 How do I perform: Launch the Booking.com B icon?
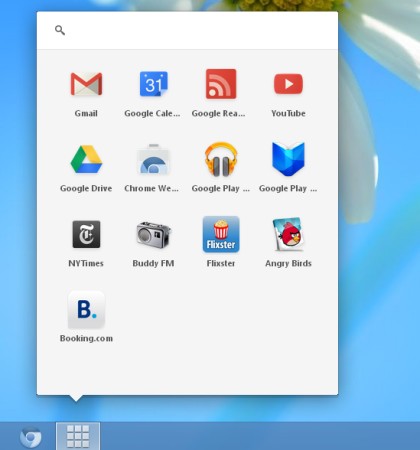coord(86,309)
